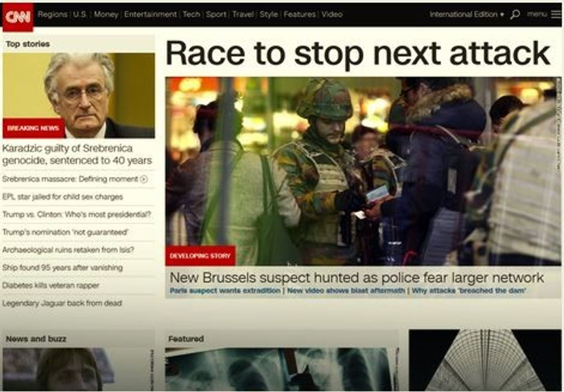Read Karadzic guilty of Srebrenica genocide story
The image size is (564, 392).
point(77,154)
